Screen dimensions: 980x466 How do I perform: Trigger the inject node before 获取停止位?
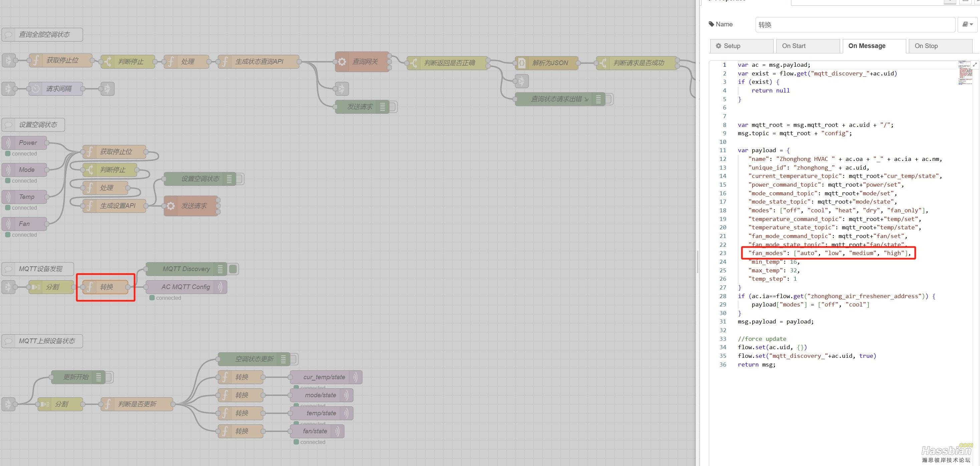tap(9, 60)
